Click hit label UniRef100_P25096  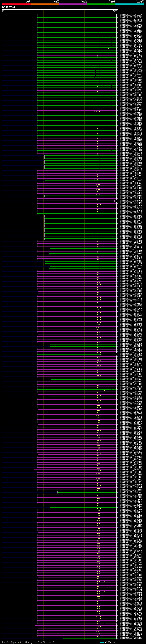point(131,90)
